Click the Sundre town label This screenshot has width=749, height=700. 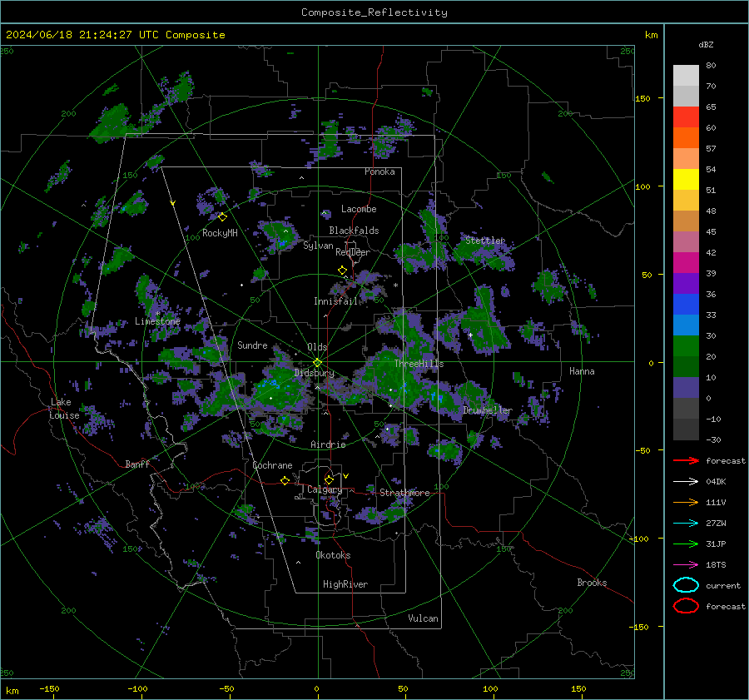click(252, 345)
